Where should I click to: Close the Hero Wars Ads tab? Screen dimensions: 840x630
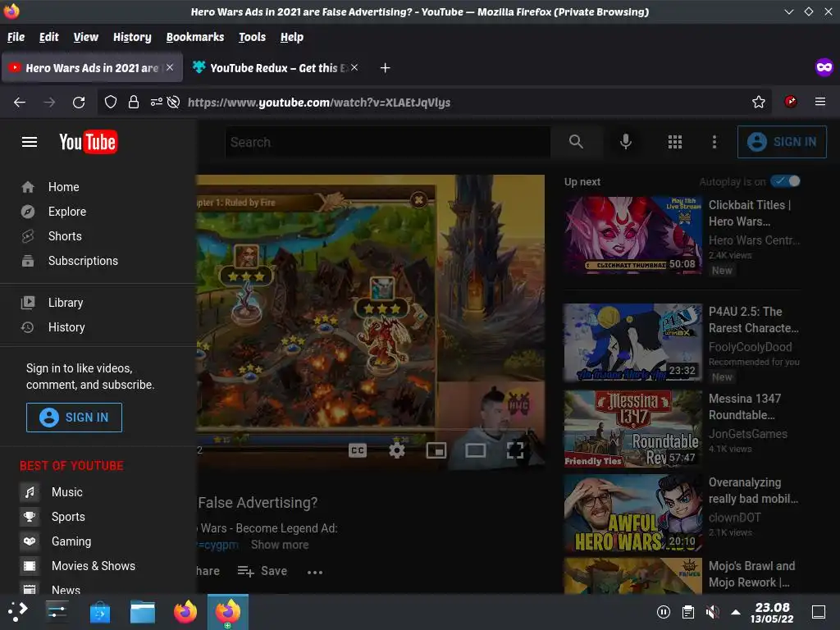point(170,67)
